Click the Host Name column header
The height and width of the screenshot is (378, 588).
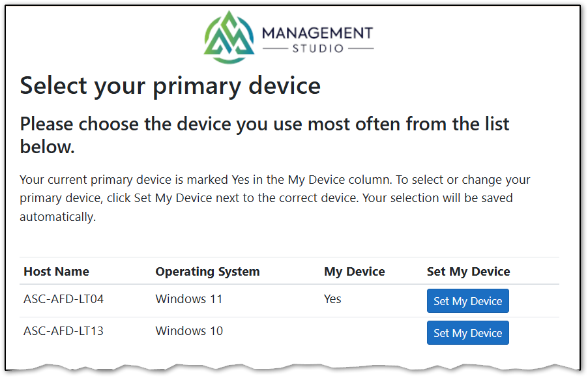click(x=56, y=271)
